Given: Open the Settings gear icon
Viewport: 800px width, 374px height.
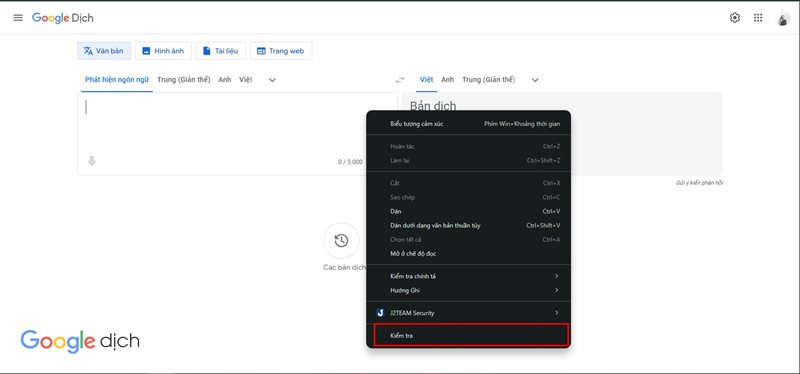Looking at the screenshot, I should point(735,18).
